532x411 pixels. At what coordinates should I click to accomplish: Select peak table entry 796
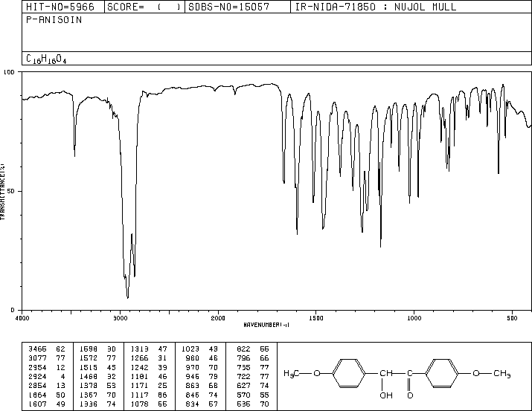pyautogui.click(x=243, y=358)
